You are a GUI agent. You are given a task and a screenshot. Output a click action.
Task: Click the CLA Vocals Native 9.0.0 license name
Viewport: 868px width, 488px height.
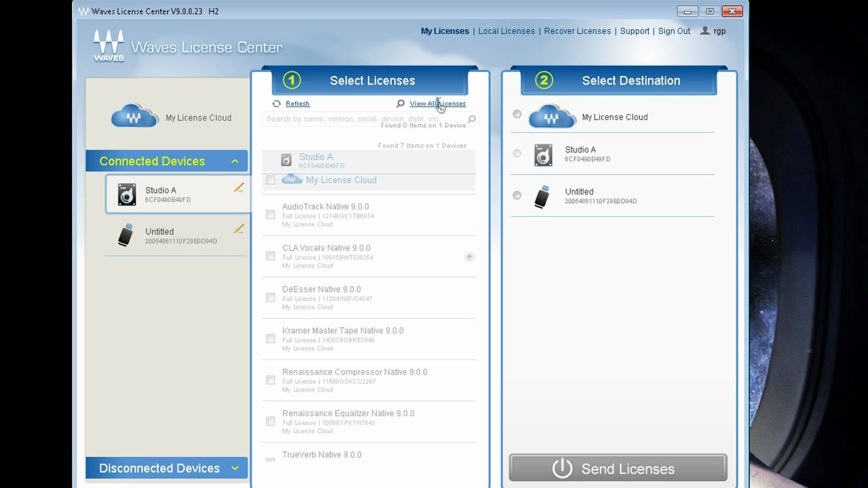(326, 248)
